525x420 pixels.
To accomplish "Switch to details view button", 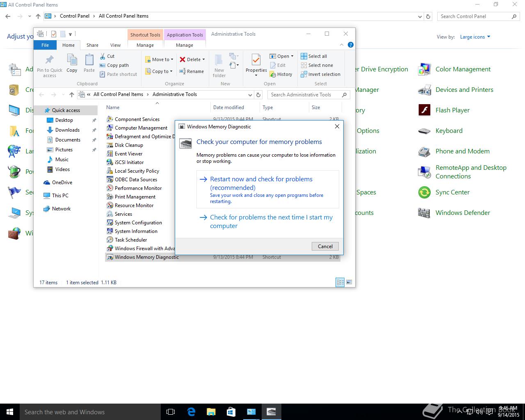I will coord(340,282).
